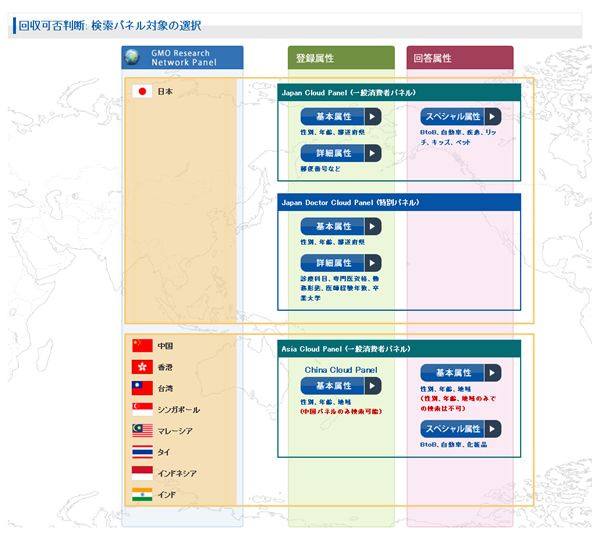Click the BtoB description under Asia スペシャル属性
The height and width of the screenshot is (546, 594).
pyautogui.click(x=453, y=444)
